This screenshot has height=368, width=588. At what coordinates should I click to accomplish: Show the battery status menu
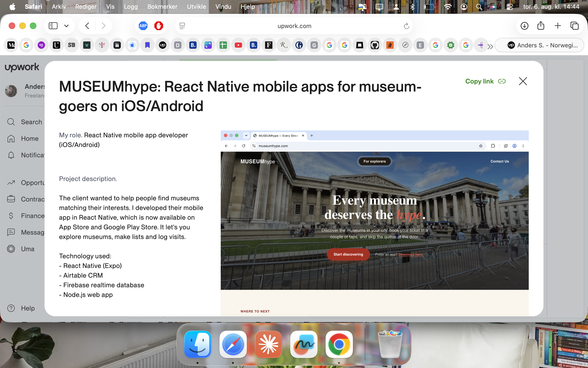pos(429,7)
